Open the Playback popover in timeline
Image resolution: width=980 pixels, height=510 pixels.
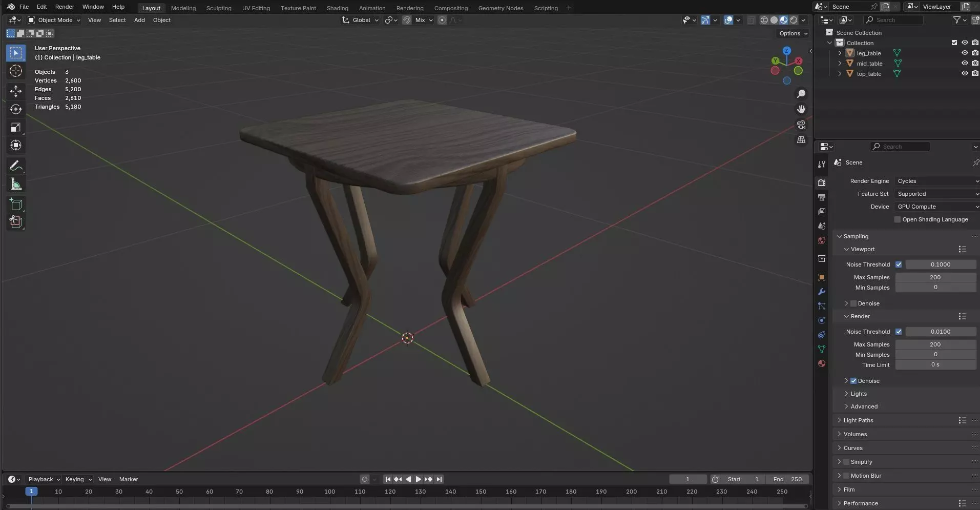tap(44, 479)
